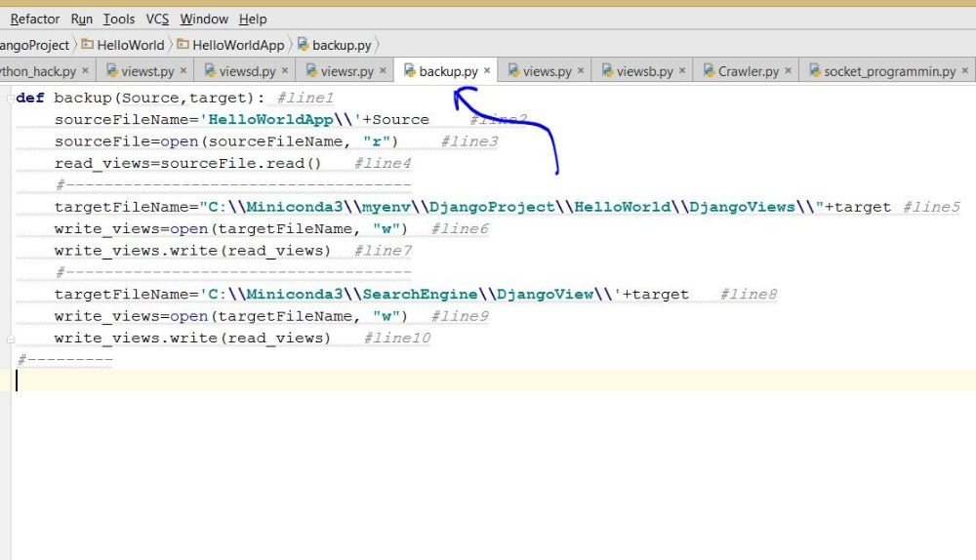Image resolution: width=976 pixels, height=560 pixels.
Task: Switch to the viewsb.py tab
Action: pos(643,71)
